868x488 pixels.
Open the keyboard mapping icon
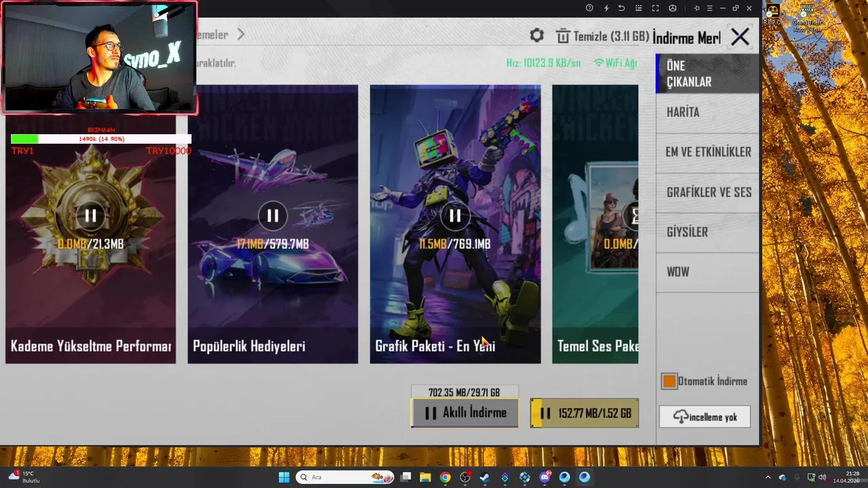638,8
